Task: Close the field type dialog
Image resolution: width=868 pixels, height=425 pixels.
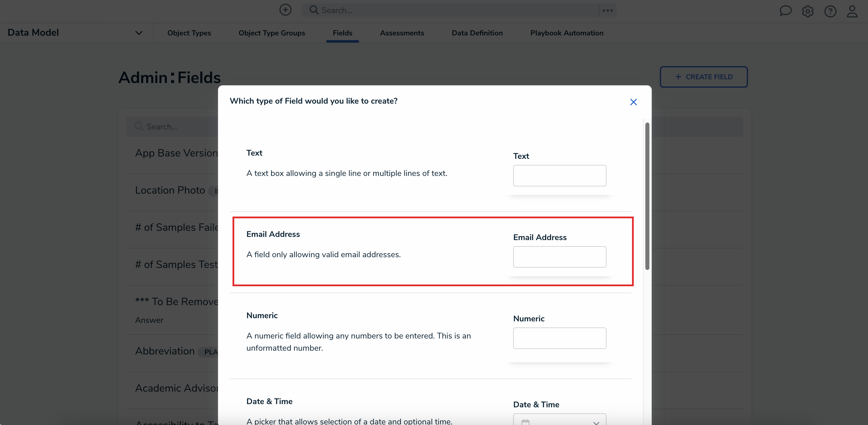Action: pyautogui.click(x=633, y=102)
